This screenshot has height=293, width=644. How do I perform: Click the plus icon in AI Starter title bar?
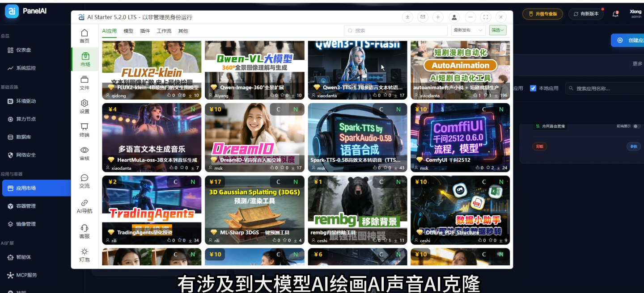(438, 17)
